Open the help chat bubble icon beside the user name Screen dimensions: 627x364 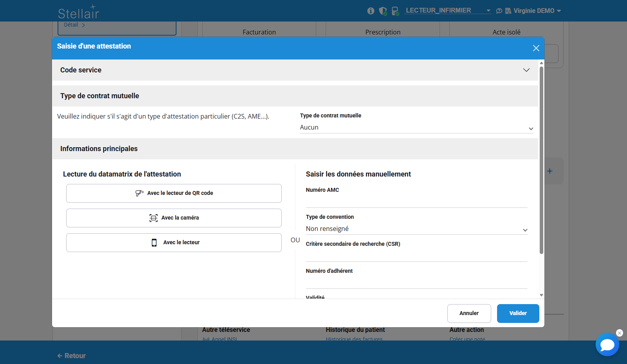pyautogui.click(x=499, y=11)
